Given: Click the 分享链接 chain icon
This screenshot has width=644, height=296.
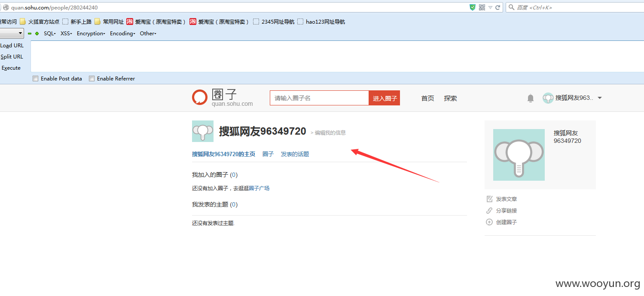Looking at the screenshot, I should click(489, 210).
